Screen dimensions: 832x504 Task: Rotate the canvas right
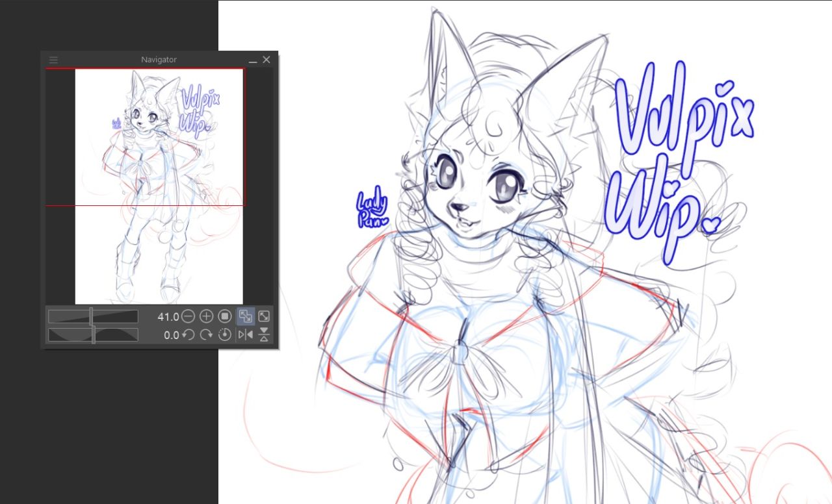tap(206, 334)
